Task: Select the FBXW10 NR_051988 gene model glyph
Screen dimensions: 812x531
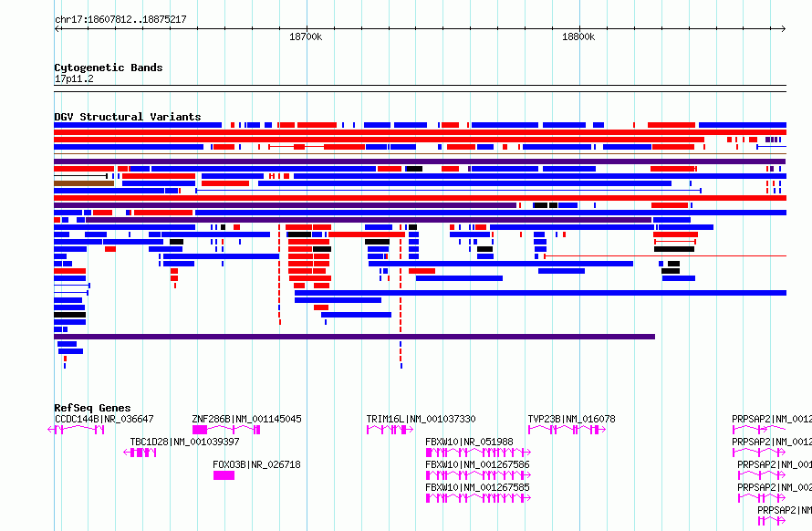Action: point(478,453)
